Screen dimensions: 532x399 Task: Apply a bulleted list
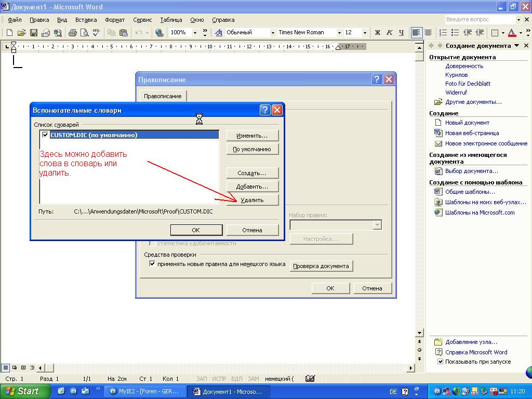[x=455, y=33]
